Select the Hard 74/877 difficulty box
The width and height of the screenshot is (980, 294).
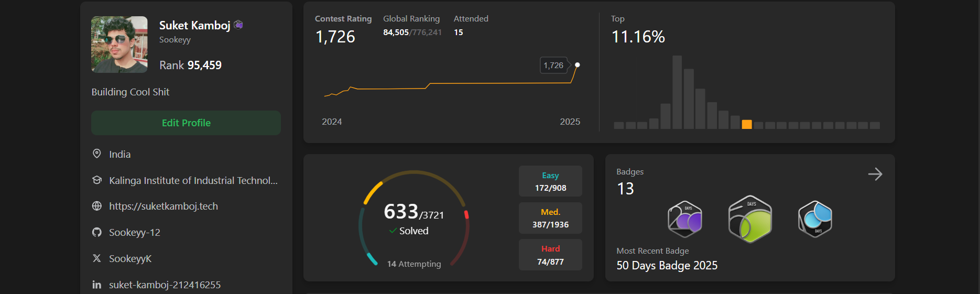tap(550, 255)
